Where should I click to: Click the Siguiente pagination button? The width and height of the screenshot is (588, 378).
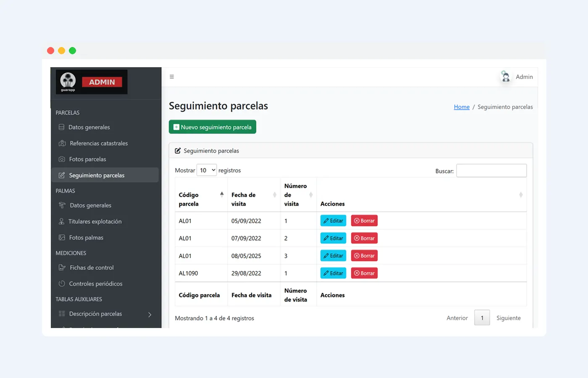pos(508,318)
